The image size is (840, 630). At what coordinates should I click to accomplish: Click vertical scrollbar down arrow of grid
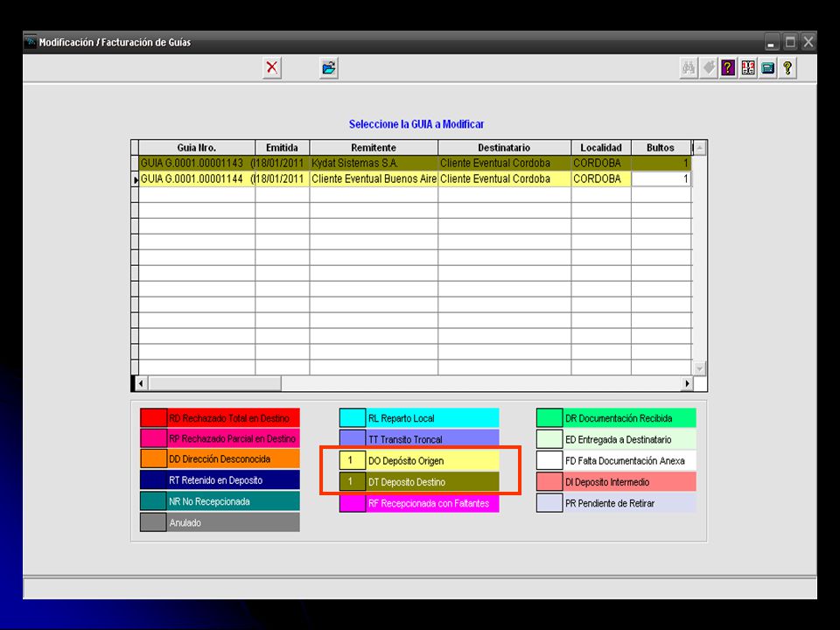click(x=700, y=368)
